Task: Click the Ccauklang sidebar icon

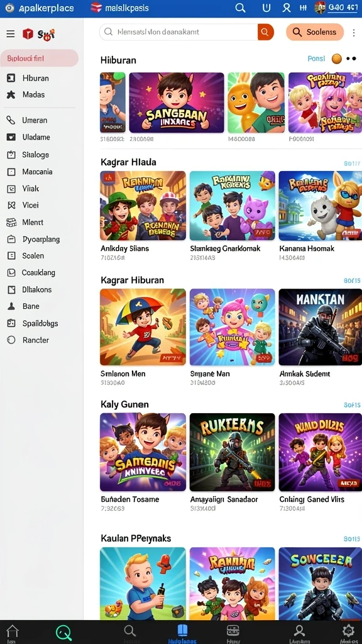Action: [11, 272]
